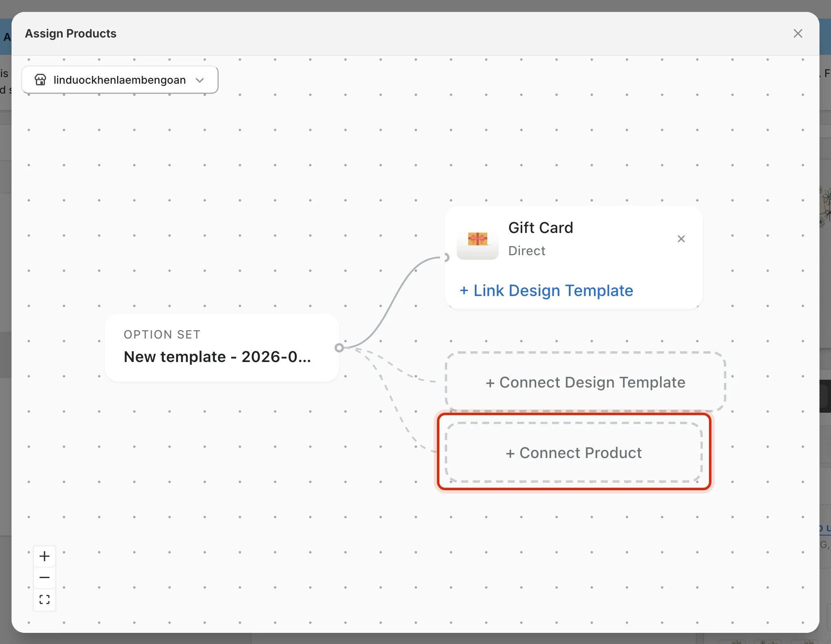Zoom in on the canvas
831x644 pixels.
(45, 556)
